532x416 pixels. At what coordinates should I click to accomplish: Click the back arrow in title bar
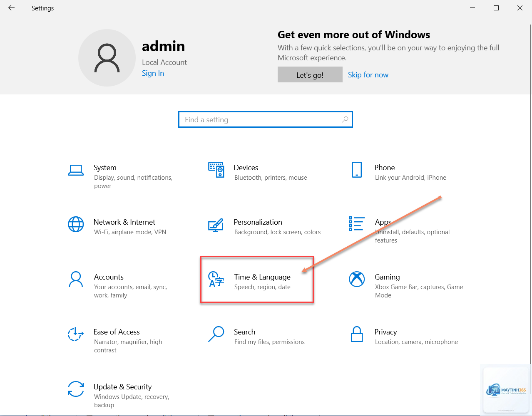tap(11, 8)
